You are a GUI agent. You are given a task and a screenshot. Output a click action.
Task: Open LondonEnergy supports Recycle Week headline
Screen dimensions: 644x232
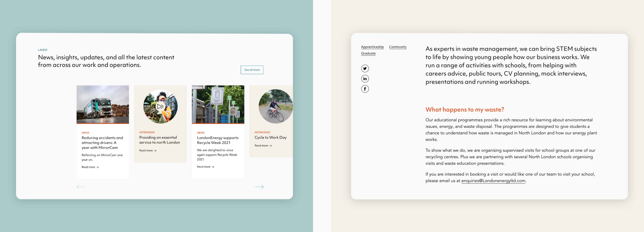tap(217, 140)
